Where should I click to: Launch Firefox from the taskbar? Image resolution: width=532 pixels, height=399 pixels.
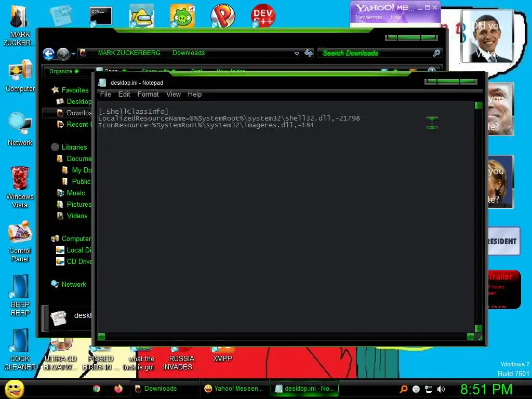point(118,389)
